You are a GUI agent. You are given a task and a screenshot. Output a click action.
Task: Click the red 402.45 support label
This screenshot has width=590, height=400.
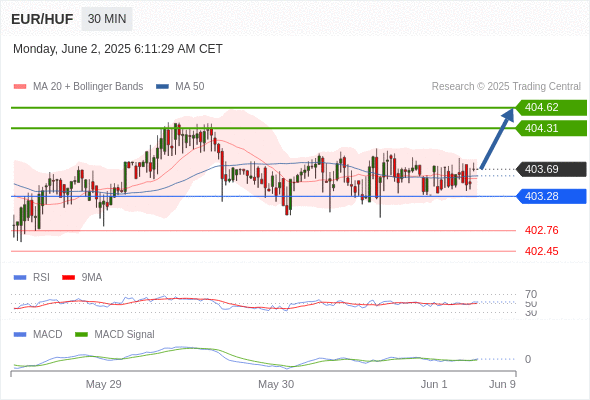point(541,251)
